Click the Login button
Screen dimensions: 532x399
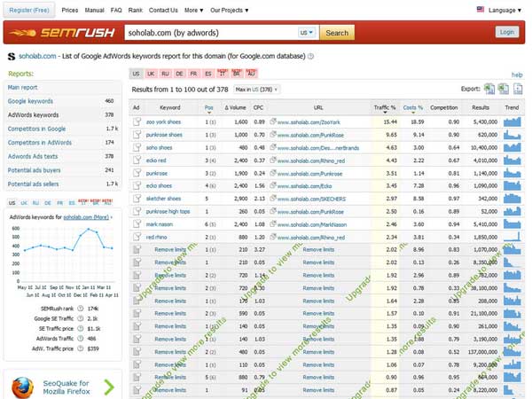[x=507, y=32]
